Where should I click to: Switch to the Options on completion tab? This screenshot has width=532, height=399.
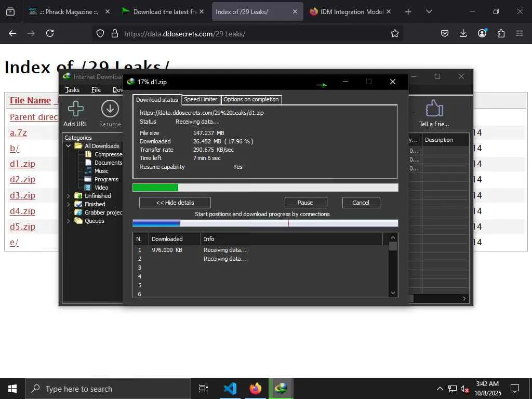click(251, 99)
